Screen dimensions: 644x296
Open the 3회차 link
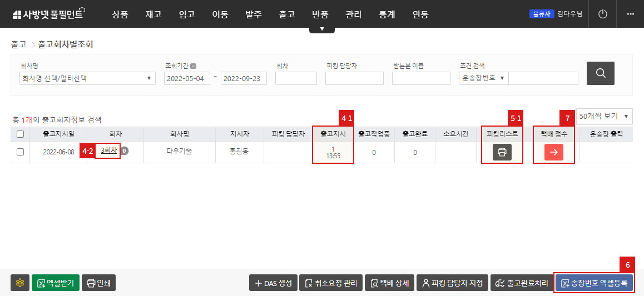[x=109, y=151]
